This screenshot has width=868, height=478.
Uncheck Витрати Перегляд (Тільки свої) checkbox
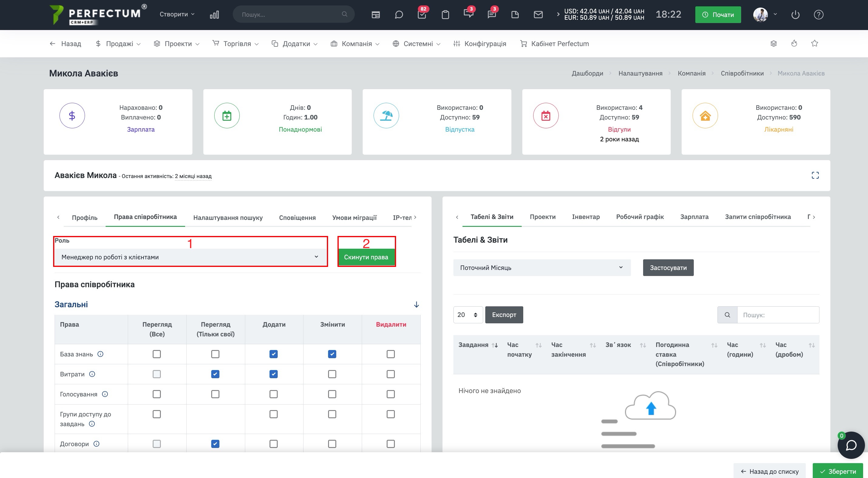(215, 374)
